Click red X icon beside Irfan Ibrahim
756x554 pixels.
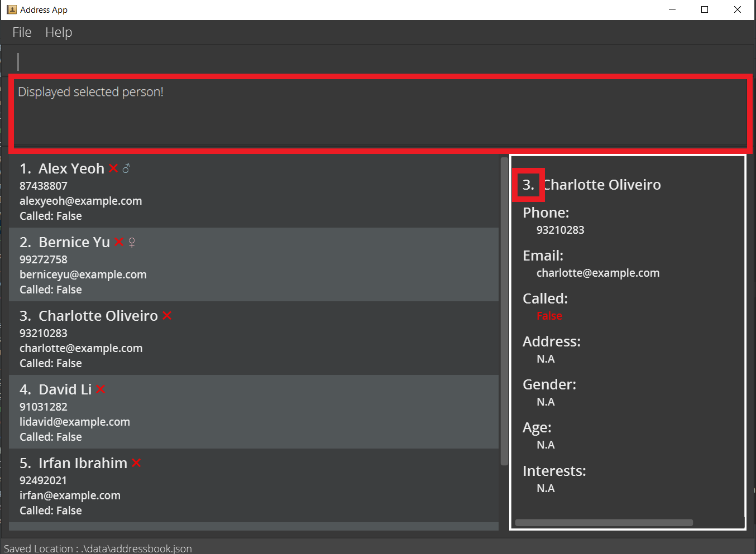[x=136, y=463]
